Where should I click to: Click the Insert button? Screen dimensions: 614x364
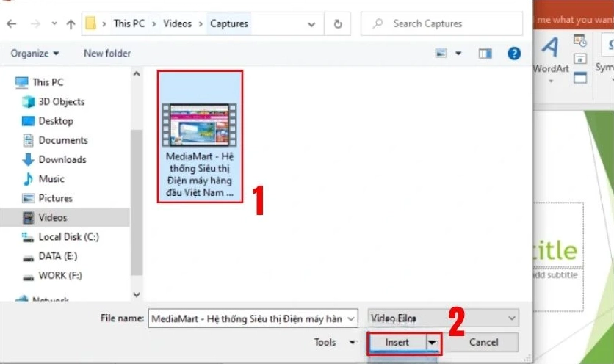397,342
